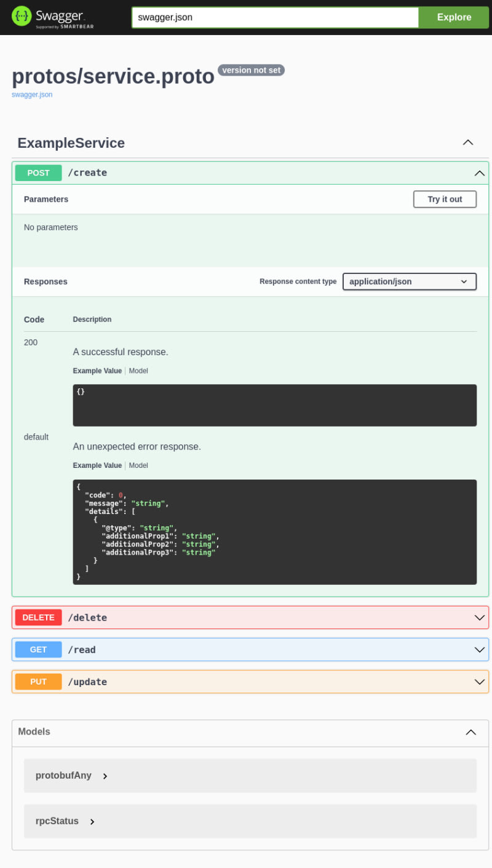Viewport: 492px width, 868px height.
Task: Click the green Explore button
Action: point(454,17)
